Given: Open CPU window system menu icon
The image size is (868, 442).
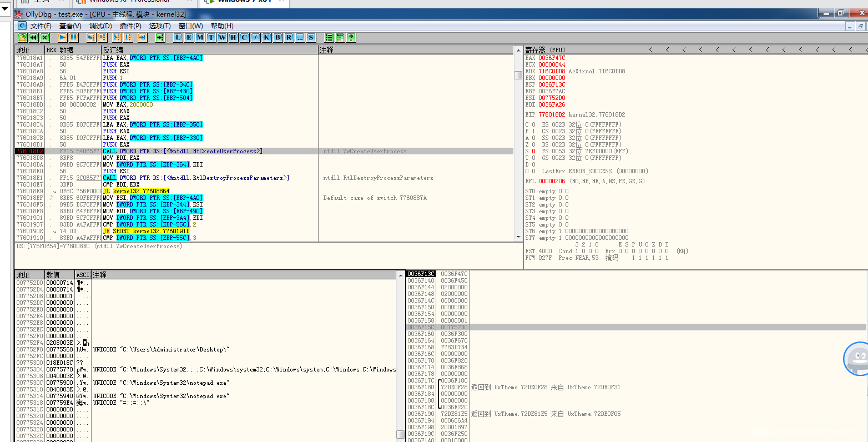Looking at the screenshot, I should click(x=22, y=26).
